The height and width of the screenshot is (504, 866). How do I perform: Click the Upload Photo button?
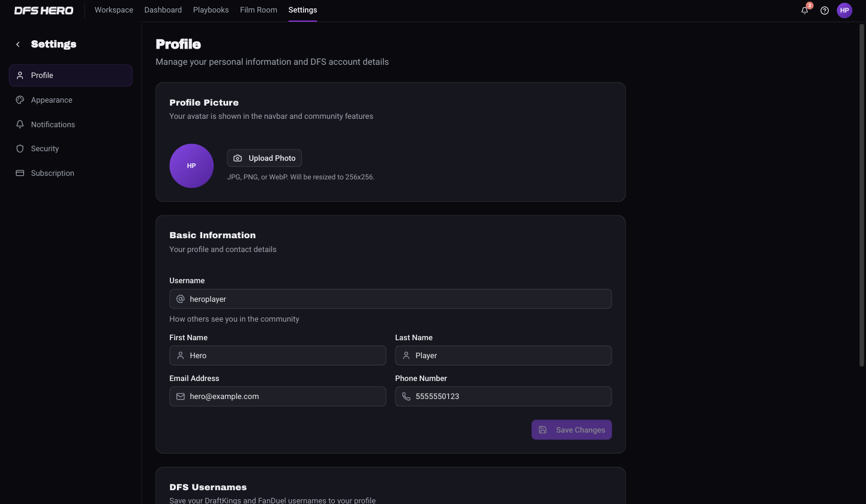264,158
